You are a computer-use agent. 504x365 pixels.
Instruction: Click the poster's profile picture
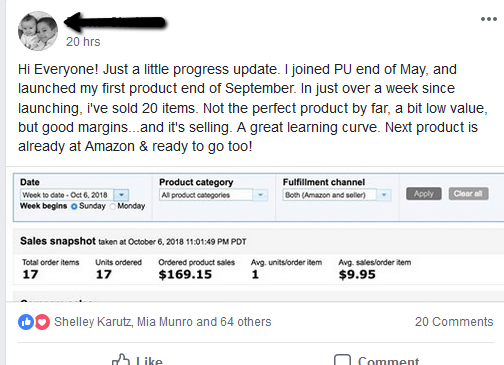tap(38, 31)
